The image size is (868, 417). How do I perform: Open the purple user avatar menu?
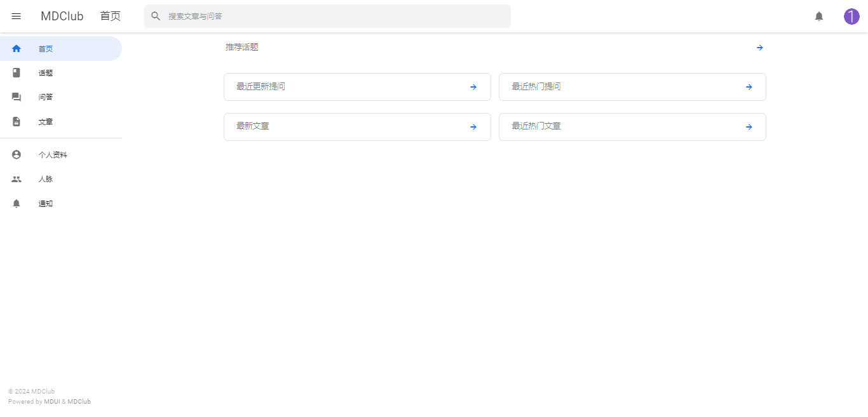[851, 17]
